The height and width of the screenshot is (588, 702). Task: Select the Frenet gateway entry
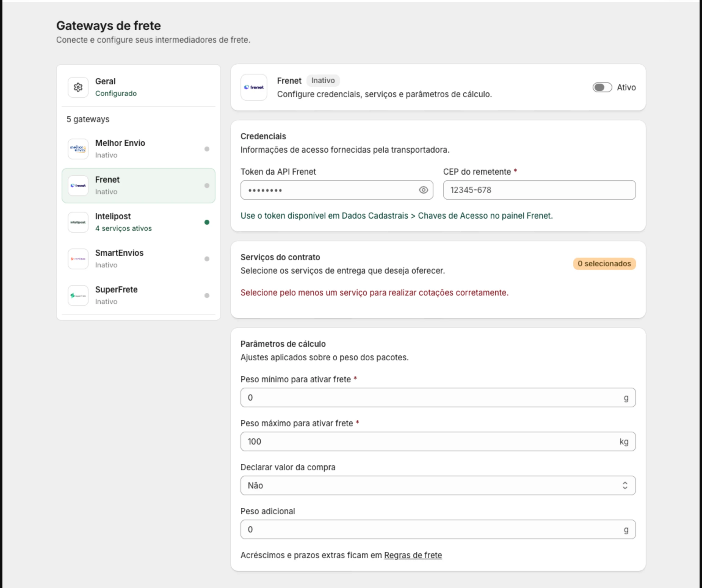click(138, 186)
